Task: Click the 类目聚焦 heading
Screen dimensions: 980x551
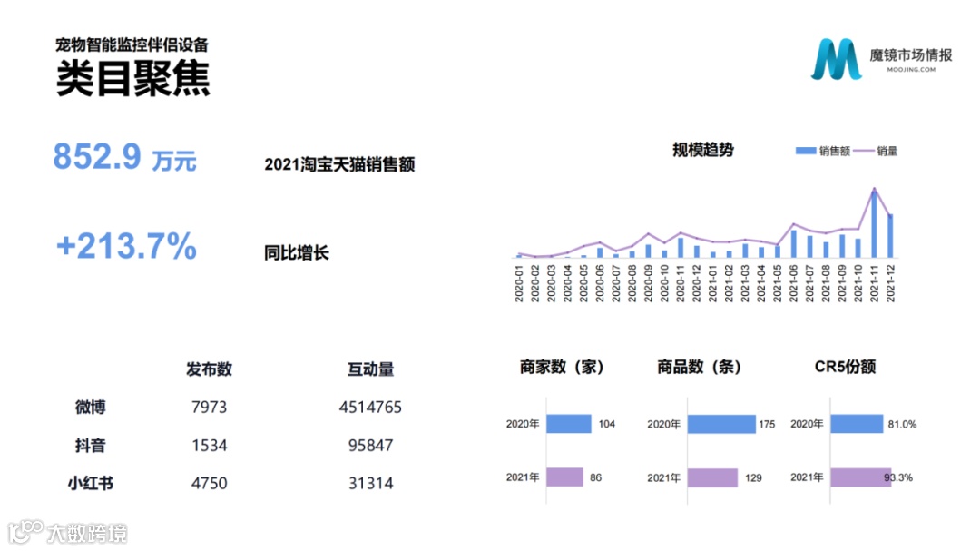Action: (x=133, y=78)
